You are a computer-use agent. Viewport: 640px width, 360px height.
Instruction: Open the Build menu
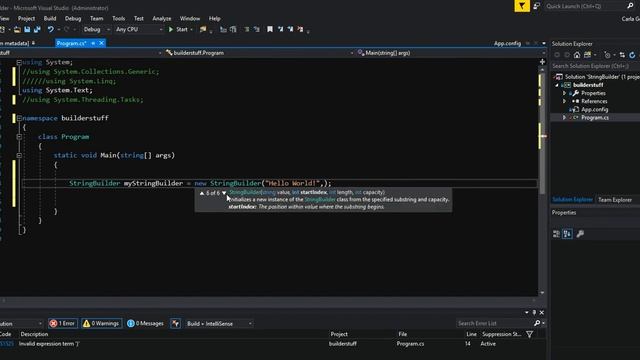pos(50,18)
